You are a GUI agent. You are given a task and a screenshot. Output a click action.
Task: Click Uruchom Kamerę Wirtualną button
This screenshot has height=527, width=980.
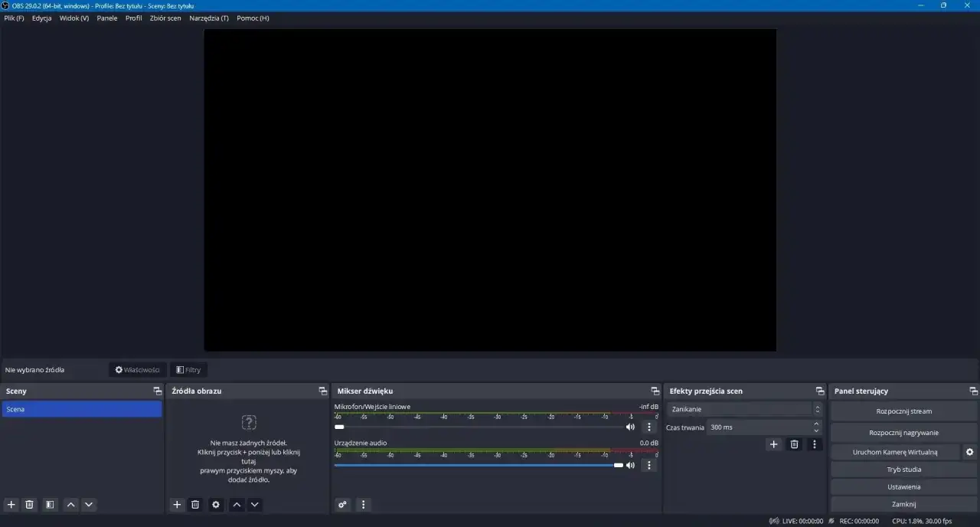pyautogui.click(x=895, y=452)
